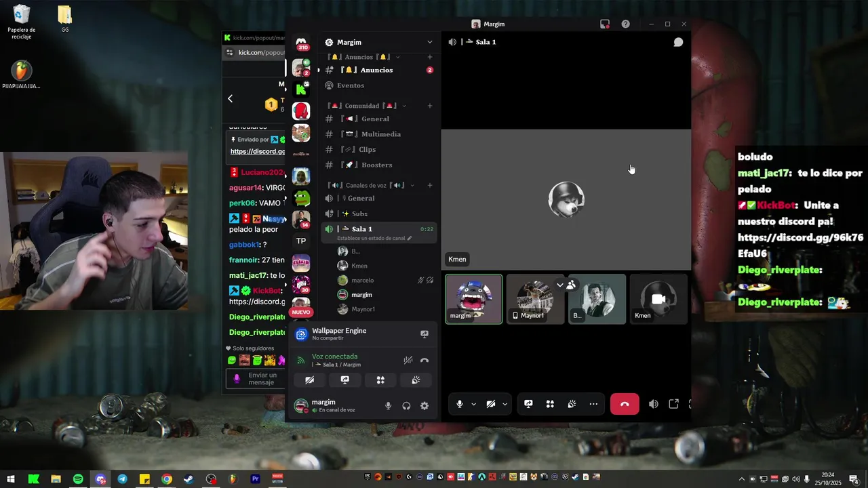Image resolution: width=868 pixels, height=488 pixels.
Task: Open Spotify from the Windows taskbar
Action: [x=78, y=479]
